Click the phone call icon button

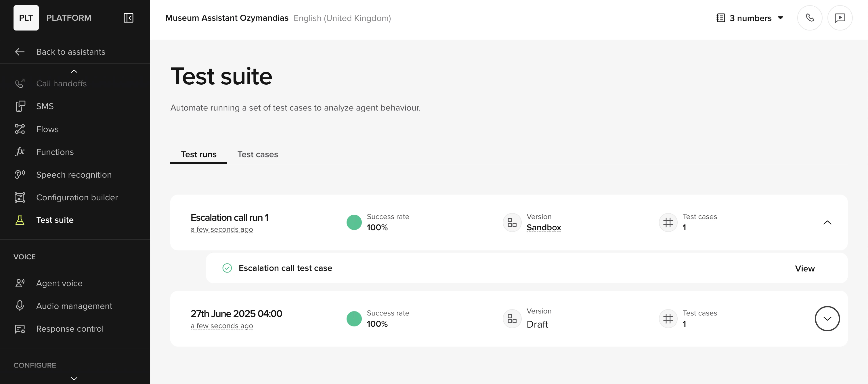(809, 18)
